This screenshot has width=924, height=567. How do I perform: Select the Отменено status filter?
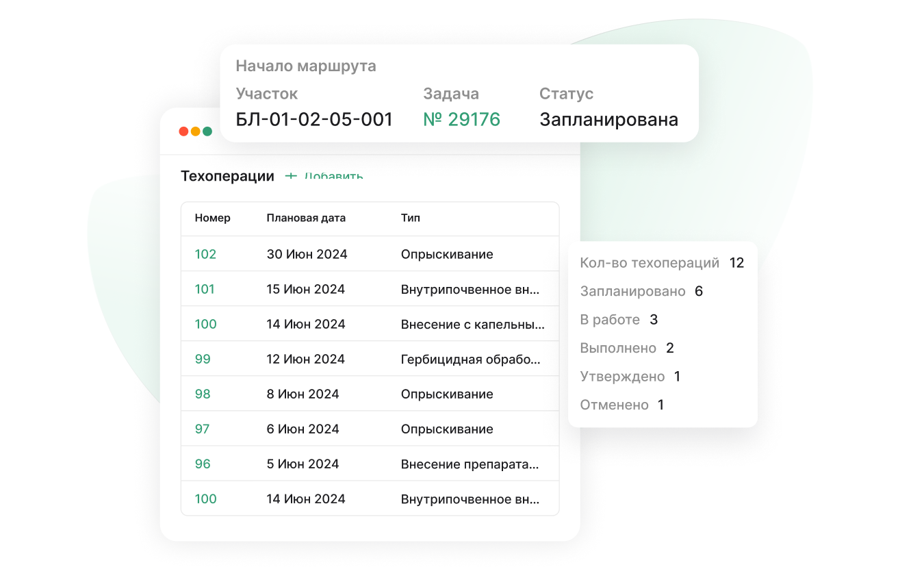(x=614, y=404)
